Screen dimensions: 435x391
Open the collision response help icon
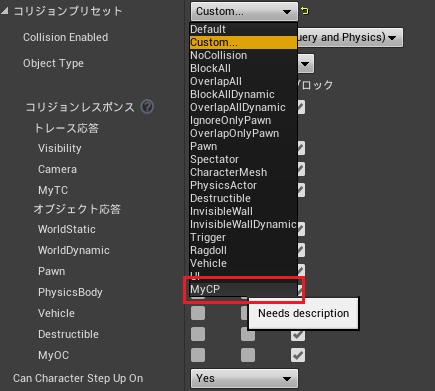pos(147,107)
